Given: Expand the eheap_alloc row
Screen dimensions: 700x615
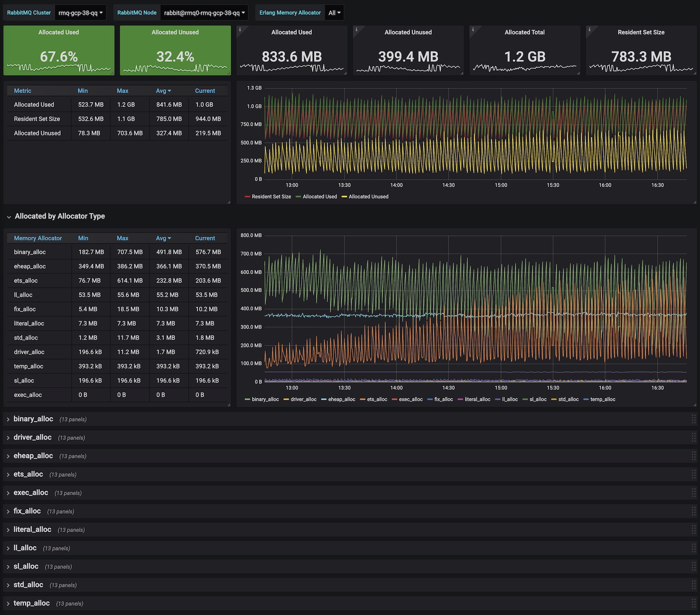Looking at the screenshot, I should 33,456.
